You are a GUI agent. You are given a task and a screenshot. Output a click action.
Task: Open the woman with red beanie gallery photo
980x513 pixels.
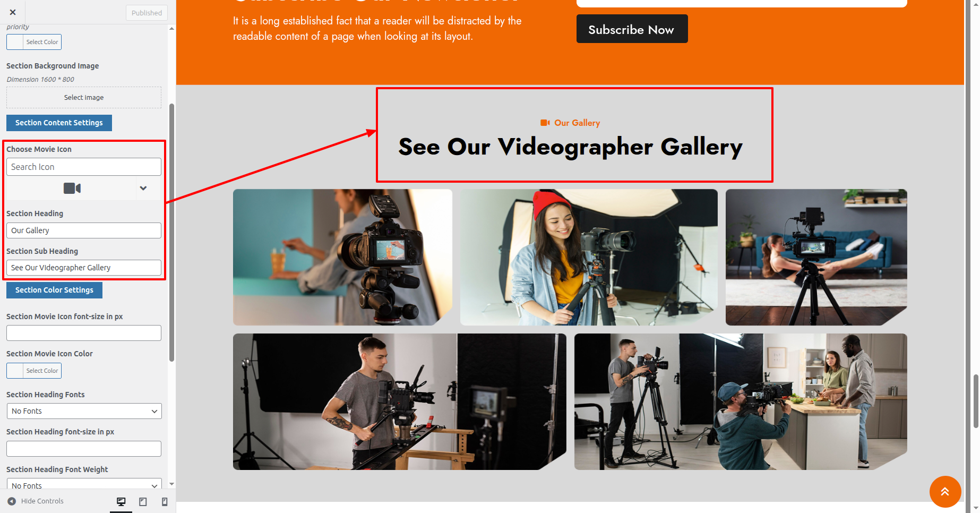(589, 257)
